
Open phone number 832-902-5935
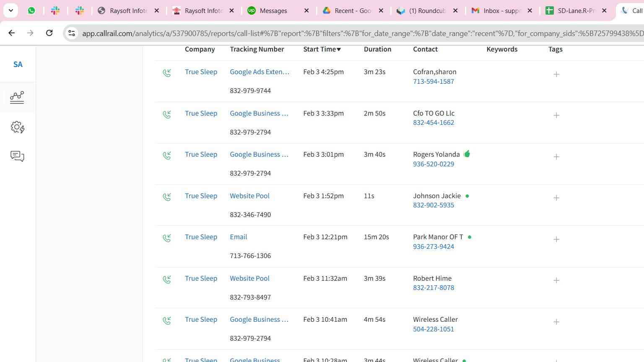point(434,205)
